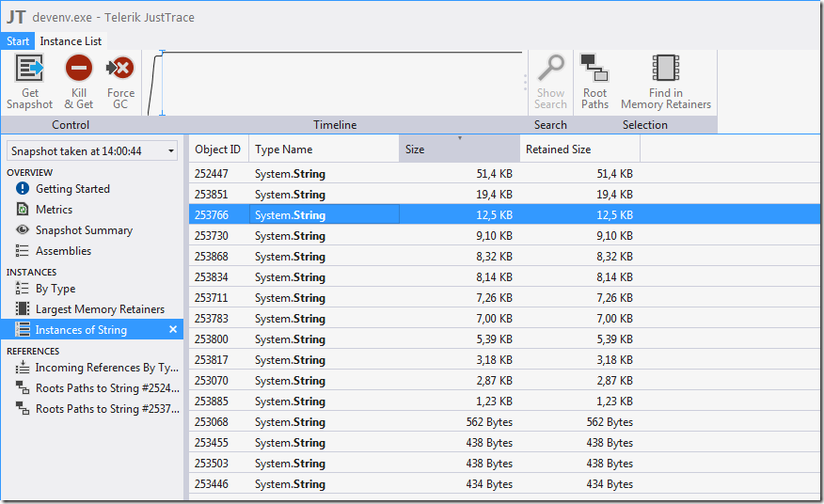Click the Largest Memory Retainers icon
The width and height of the screenshot is (824, 504).
23,308
